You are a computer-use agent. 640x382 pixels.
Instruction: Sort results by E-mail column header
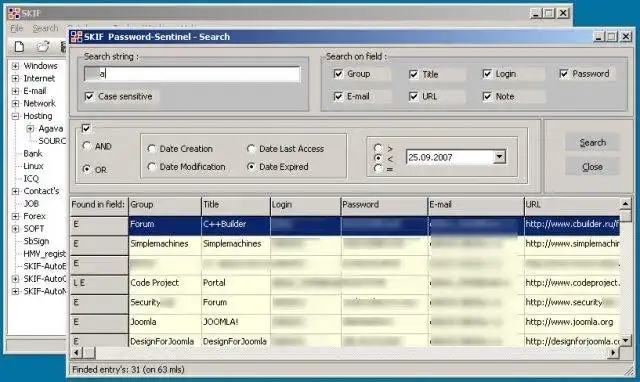476,205
